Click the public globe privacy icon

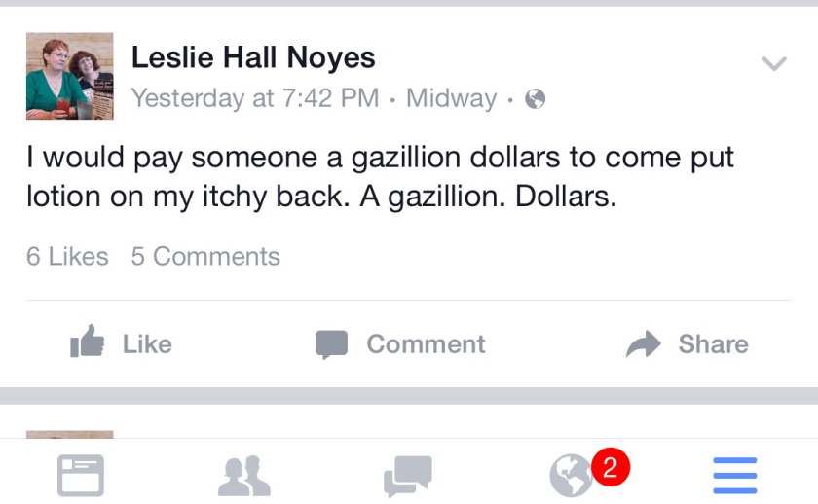click(x=535, y=98)
